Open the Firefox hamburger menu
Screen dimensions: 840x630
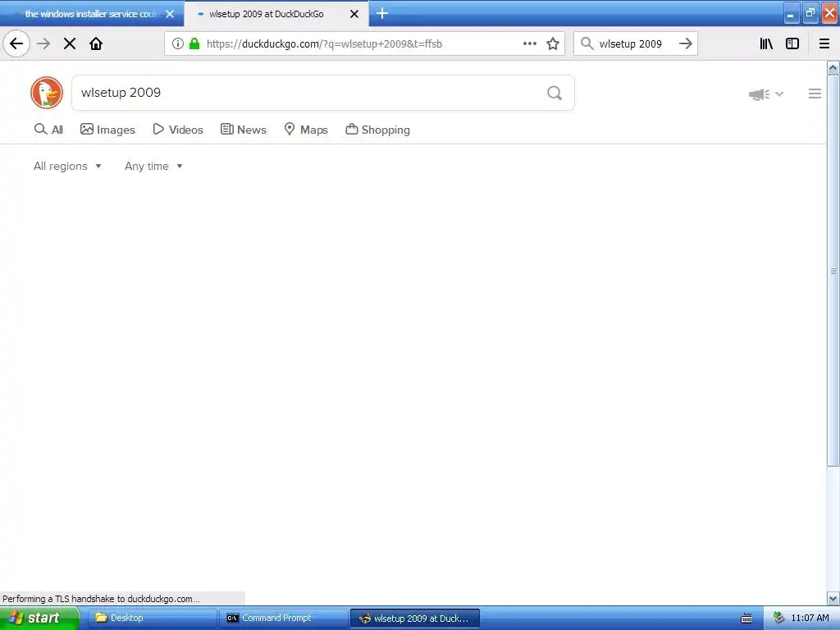click(x=824, y=44)
